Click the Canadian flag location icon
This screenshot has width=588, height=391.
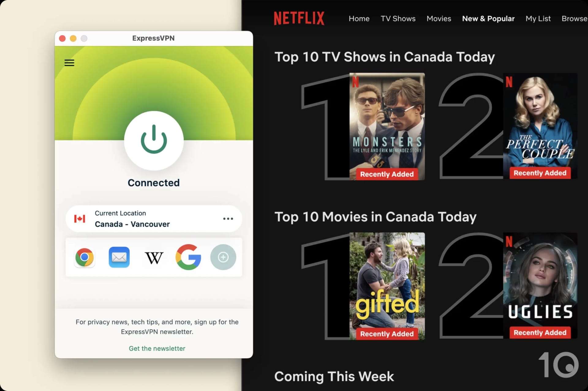coord(80,218)
